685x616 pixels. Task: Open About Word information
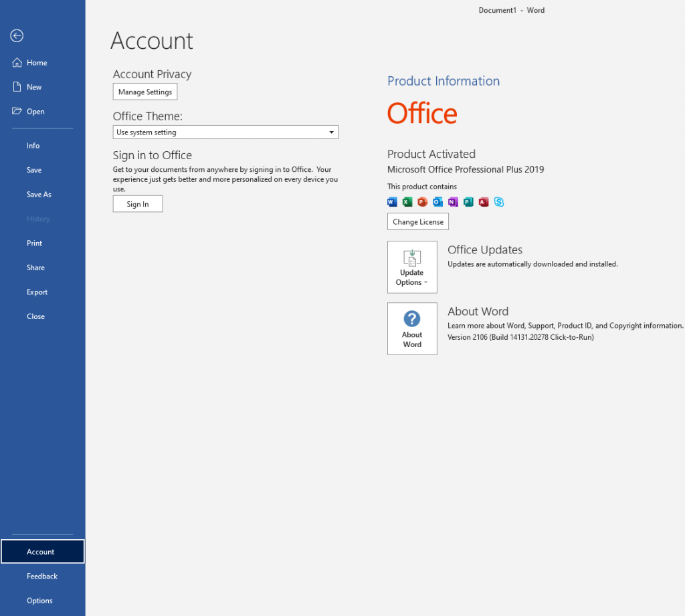412,328
